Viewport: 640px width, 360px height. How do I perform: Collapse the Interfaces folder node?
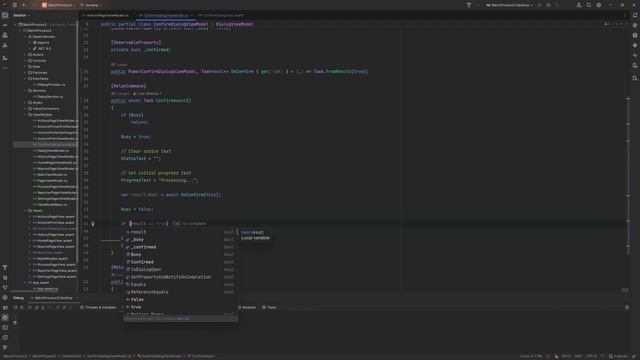[x=25, y=78]
